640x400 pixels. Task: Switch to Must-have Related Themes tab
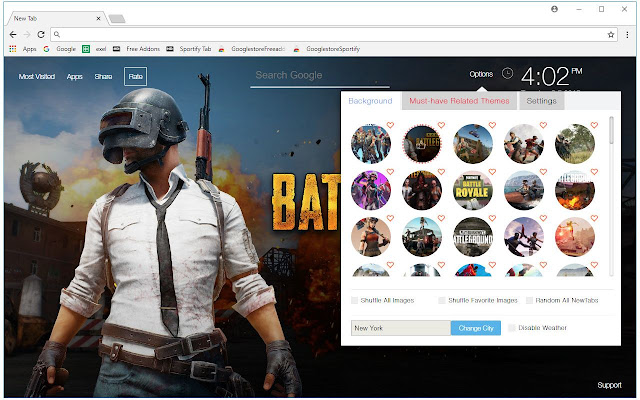459,101
